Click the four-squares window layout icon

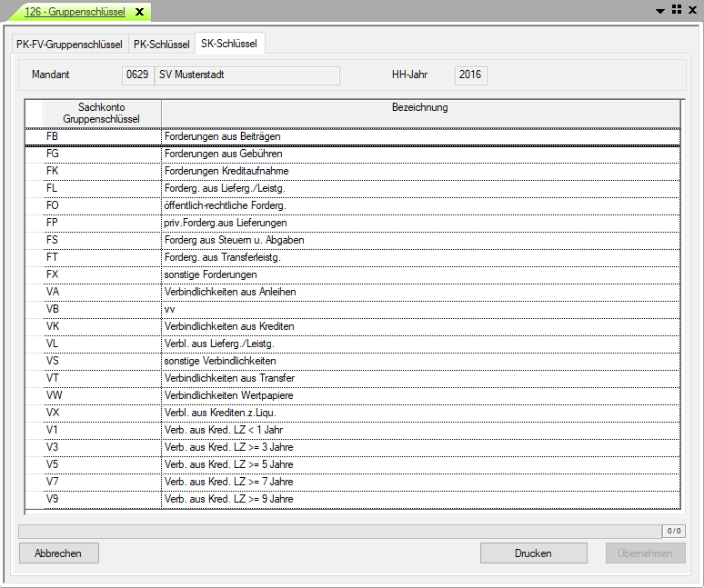pos(677,9)
